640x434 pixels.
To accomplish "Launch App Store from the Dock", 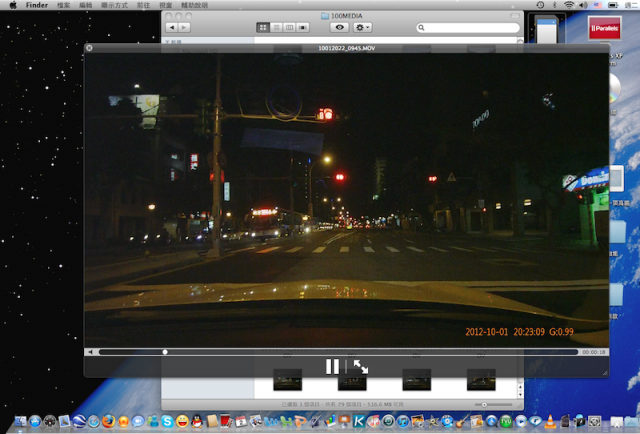I will pos(35,421).
